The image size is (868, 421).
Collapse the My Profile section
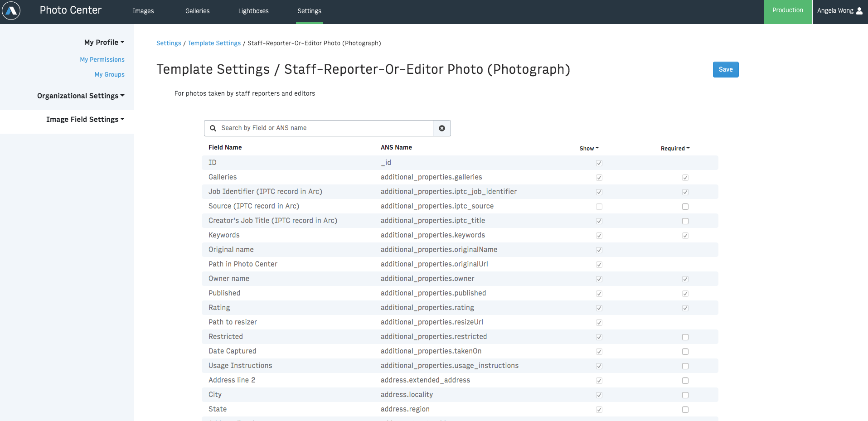click(104, 42)
